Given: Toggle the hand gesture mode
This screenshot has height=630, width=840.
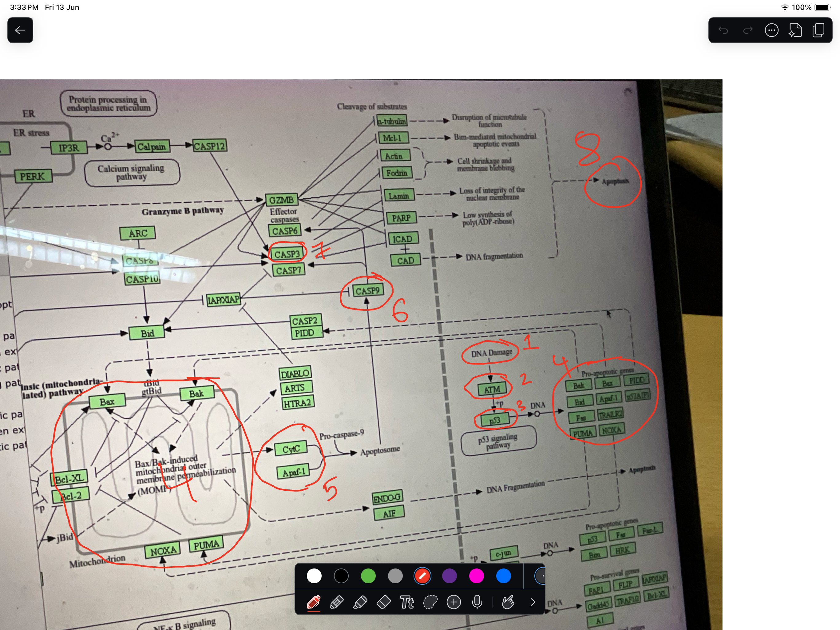Looking at the screenshot, I should point(508,602).
